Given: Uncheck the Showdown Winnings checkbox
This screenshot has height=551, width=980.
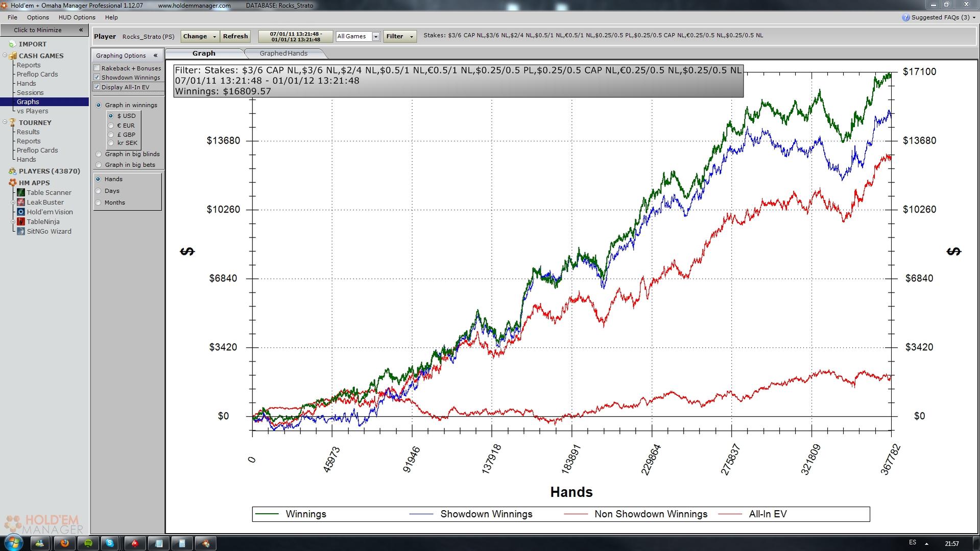Looking at the screenshot, I should [97, 77].
